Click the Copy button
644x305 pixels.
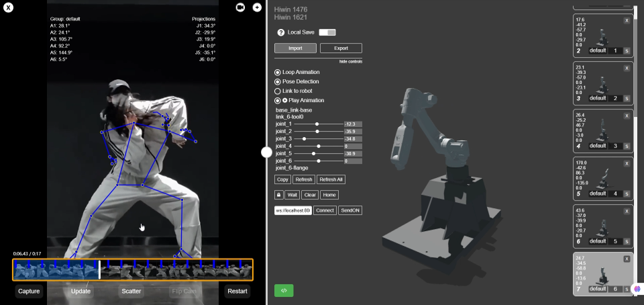(282, 179)
